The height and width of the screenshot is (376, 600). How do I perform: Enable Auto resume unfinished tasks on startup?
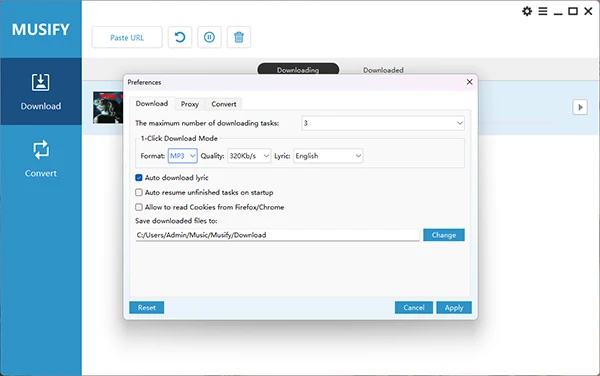pyautogui.click(x=139, y=192)
